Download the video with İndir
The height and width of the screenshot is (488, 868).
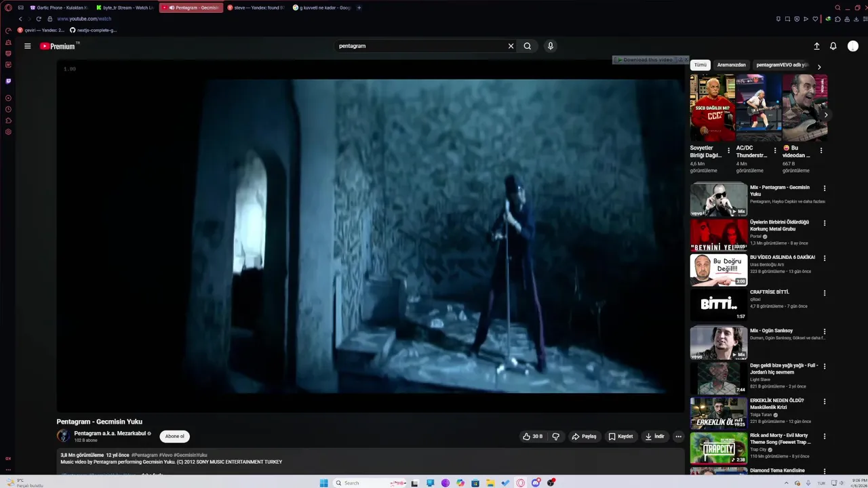coord(654,436)
